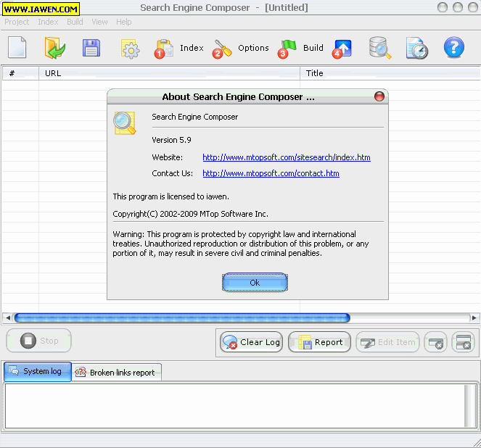Open step 2 Options in toolbar
481x448 pixels.
tap(241, 49)
